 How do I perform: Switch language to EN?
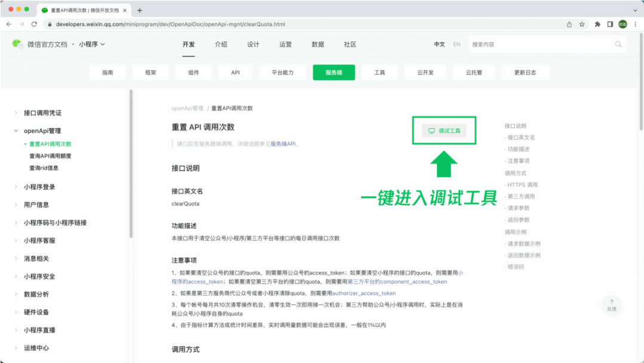[x=457, y=44]
